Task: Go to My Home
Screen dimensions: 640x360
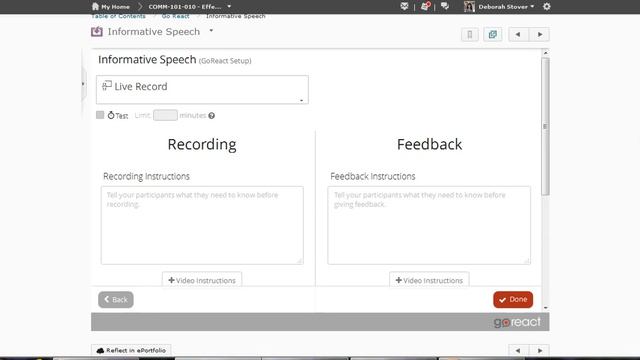Action: [x=111, y=7]
